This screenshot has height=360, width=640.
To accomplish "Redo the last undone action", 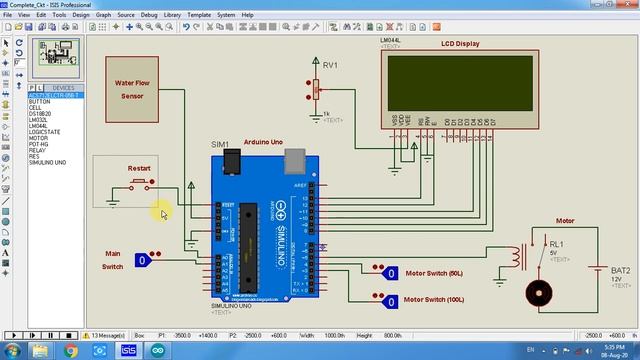I will coord(196,27).
